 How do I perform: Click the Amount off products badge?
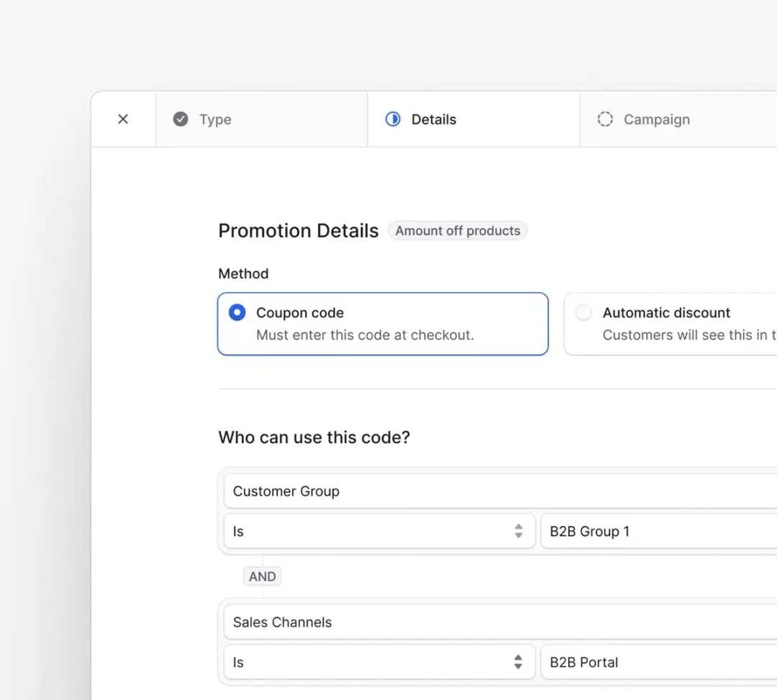coord(458,231)
